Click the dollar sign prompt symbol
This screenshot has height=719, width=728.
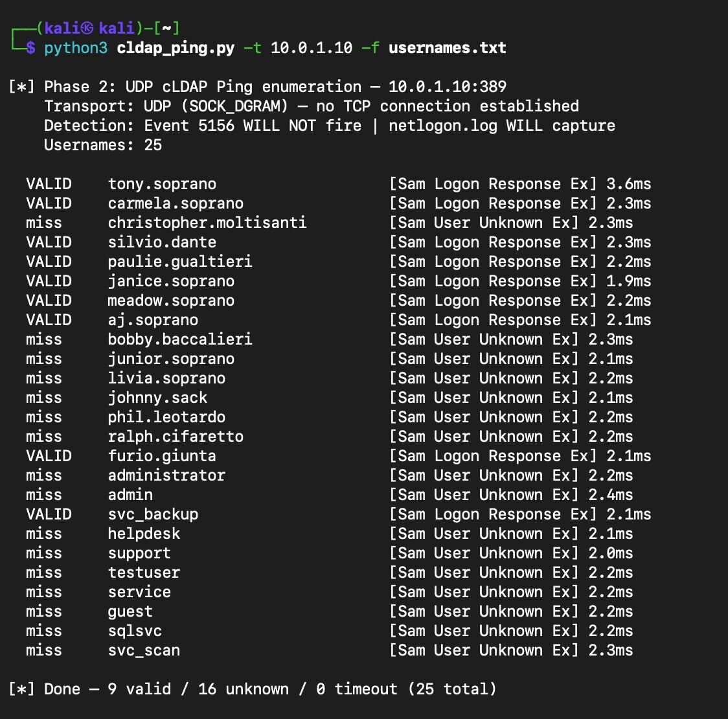pos(30,48)
